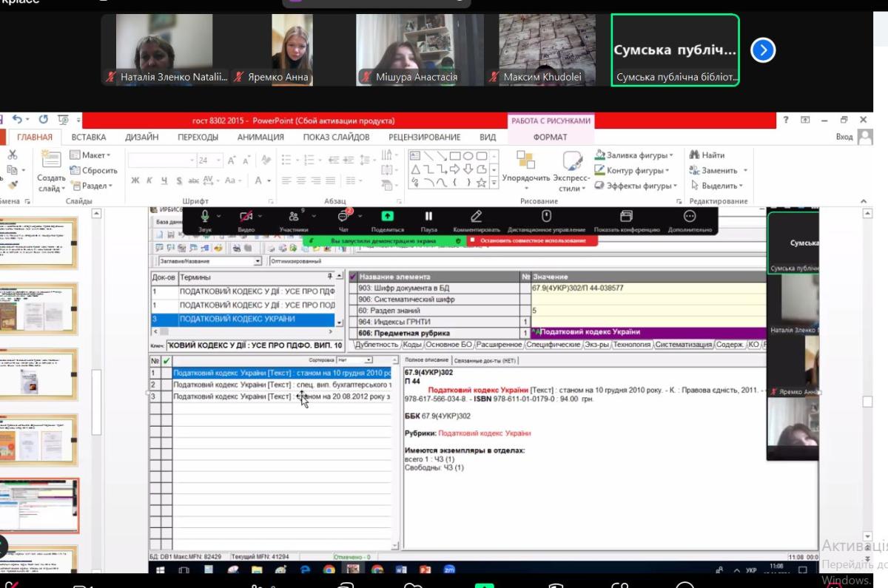Open the Layout (Макет) dropdown
This screenshot has height=588, width=888.
[90, 155]
